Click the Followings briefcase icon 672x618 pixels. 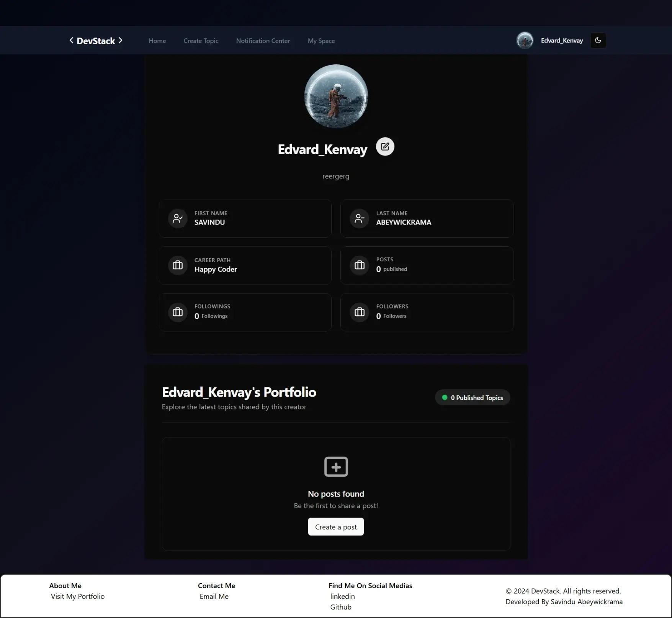click(178, 312)
